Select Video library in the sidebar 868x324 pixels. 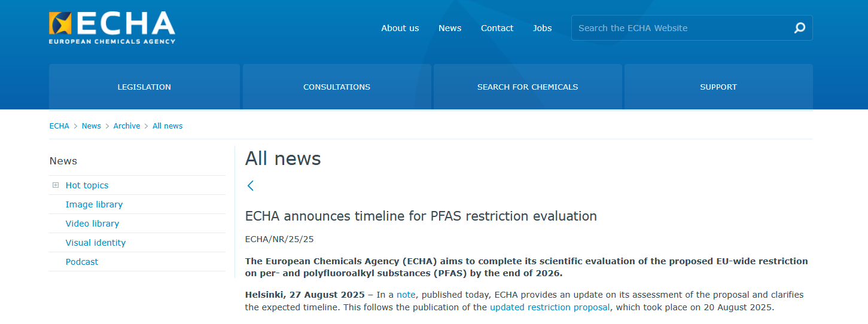92,224
